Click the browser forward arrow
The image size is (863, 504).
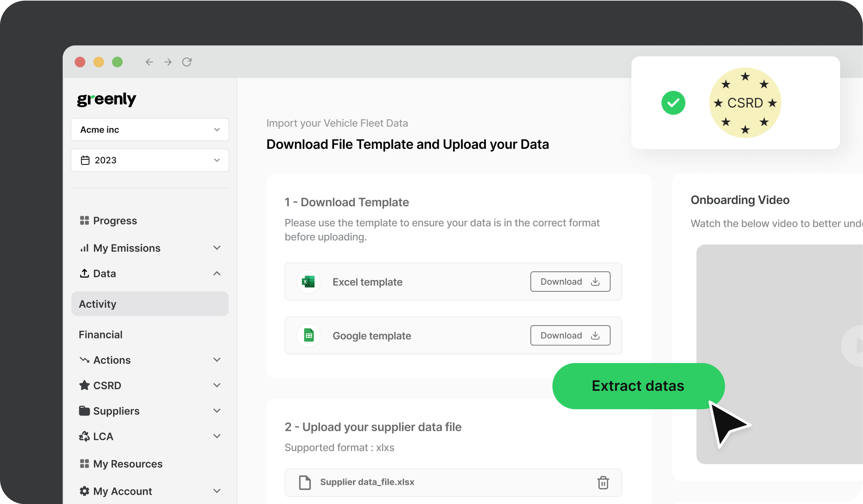click(x=168, y=62)
